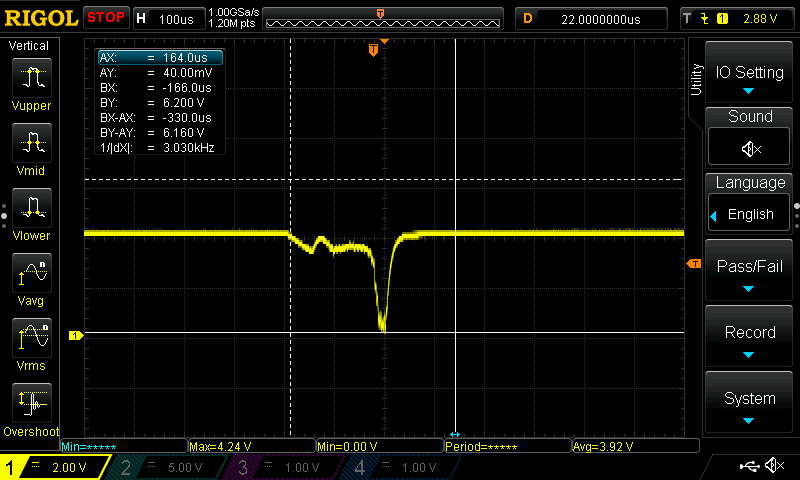Screen dimensions: 800x480
Task: Click the speaker mute icon in bottom bar
Action: point(775,465)
